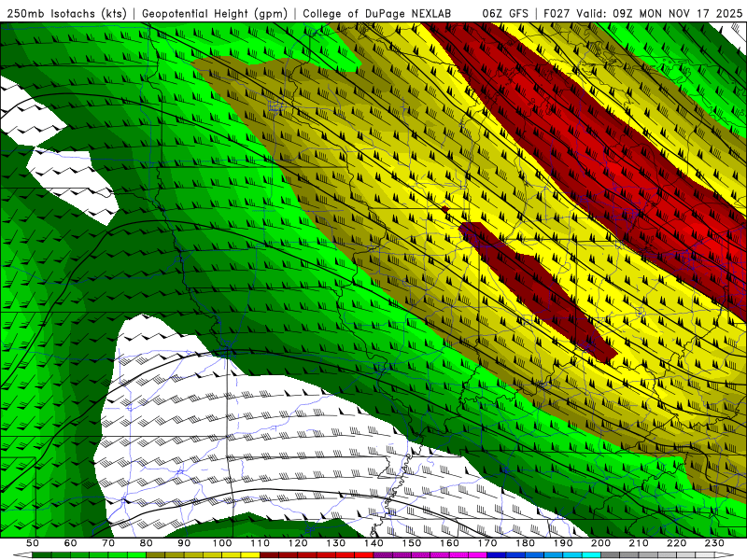Click the 170 label on the color scale

tap(487, 543)
